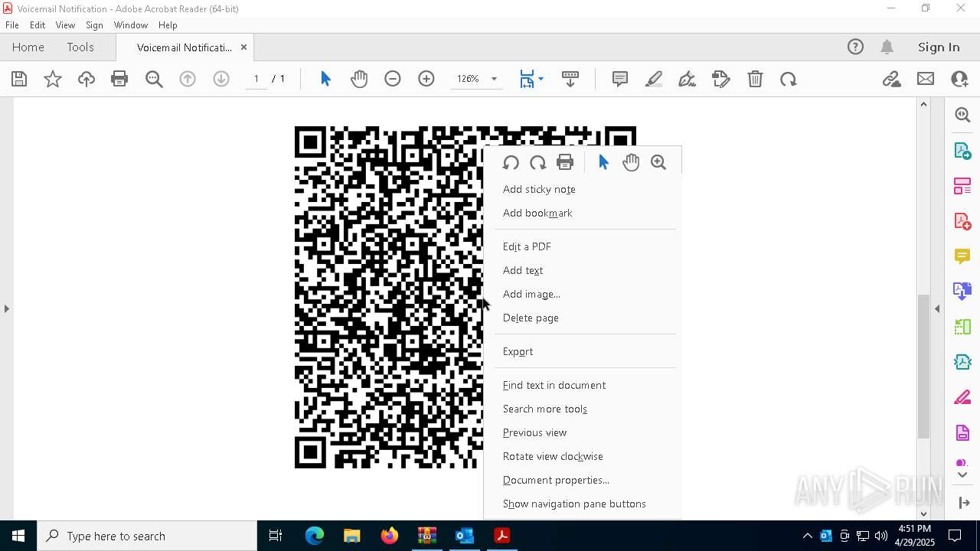Click the vertical scrollbar thumb

pyautogui.click(x=923, y=366)
